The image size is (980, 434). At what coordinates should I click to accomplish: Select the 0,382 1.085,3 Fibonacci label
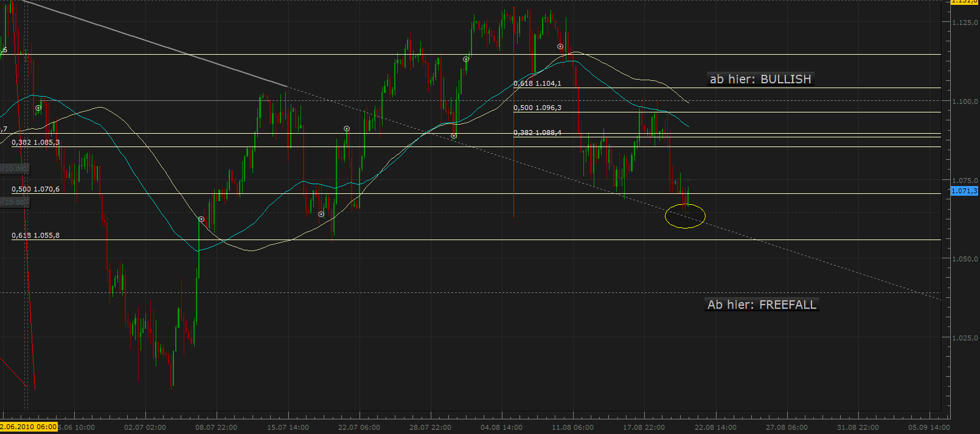pos(35,142)
